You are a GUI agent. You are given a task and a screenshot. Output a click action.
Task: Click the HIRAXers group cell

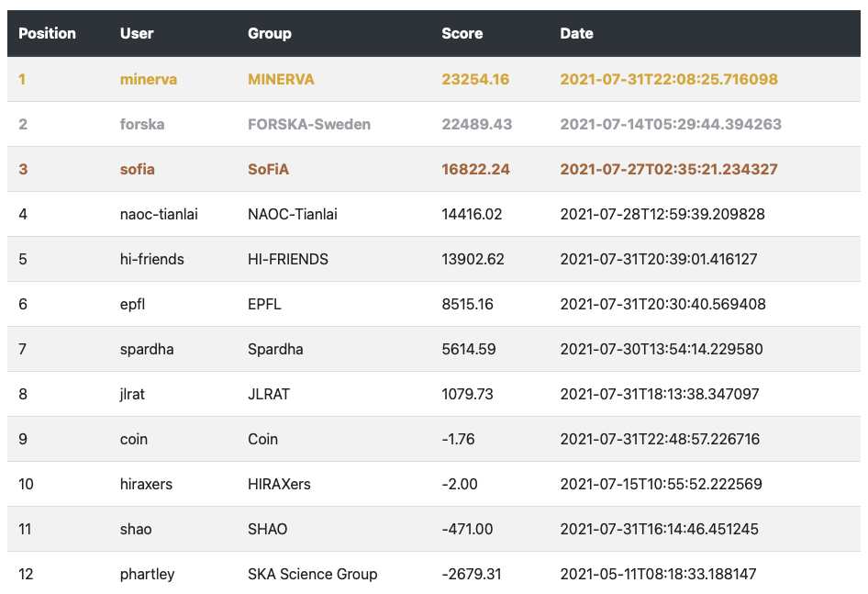pyautogui.click(x=279, y=484)
